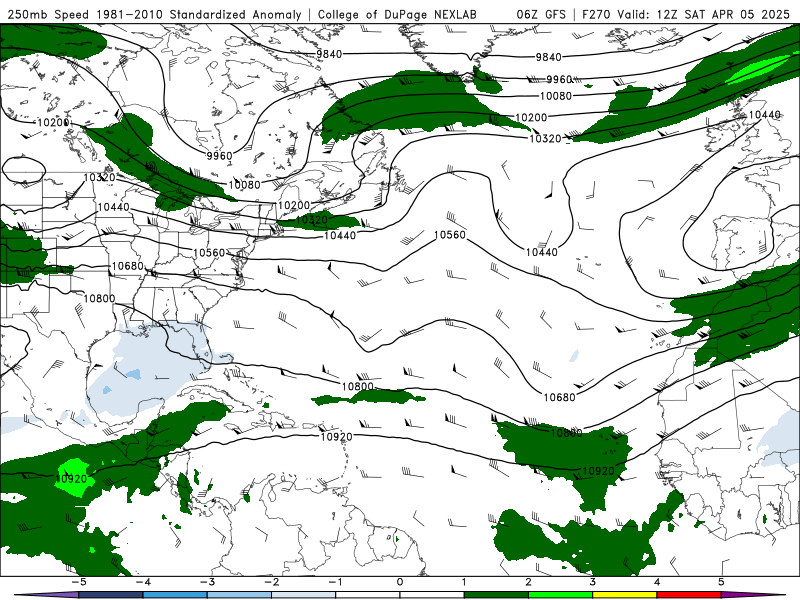This screenshot has height=600, width=800.
Task: Click the 10680 contour label over the central US
Action: pos(128,266)
